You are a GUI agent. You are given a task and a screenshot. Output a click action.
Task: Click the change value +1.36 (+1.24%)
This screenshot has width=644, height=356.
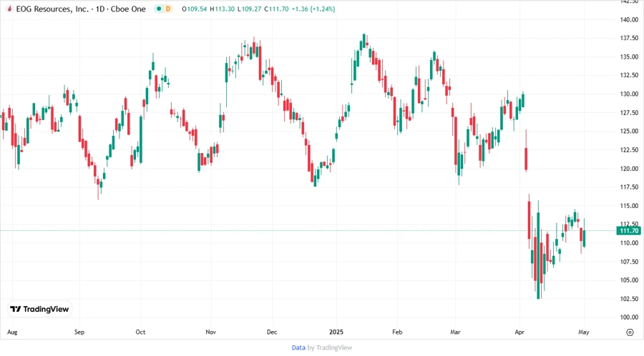click(313, 9)
